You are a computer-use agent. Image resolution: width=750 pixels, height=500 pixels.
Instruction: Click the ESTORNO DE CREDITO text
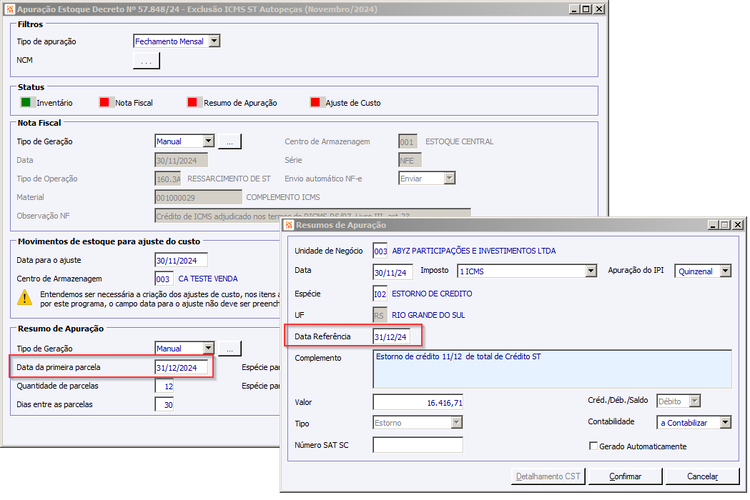[x=432, y=294]
